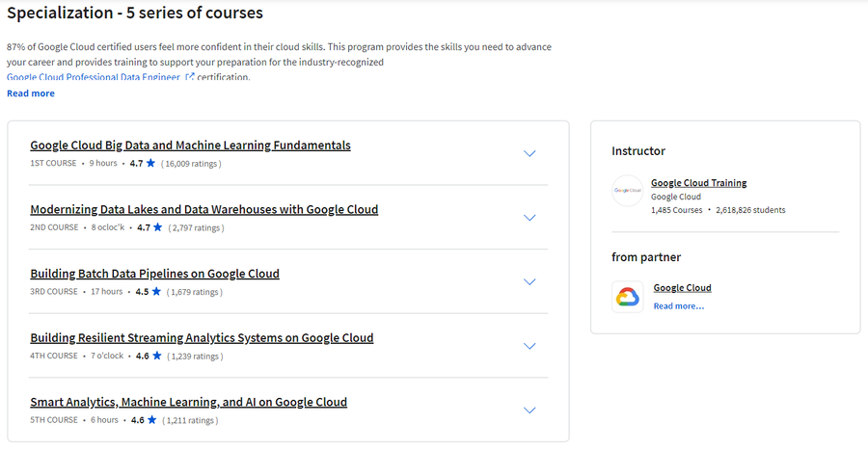This screenshot has height=450, width=868.
Task: Open the Google Cloud Professional Data Engineer link
Action: click(x=94, y=77)
